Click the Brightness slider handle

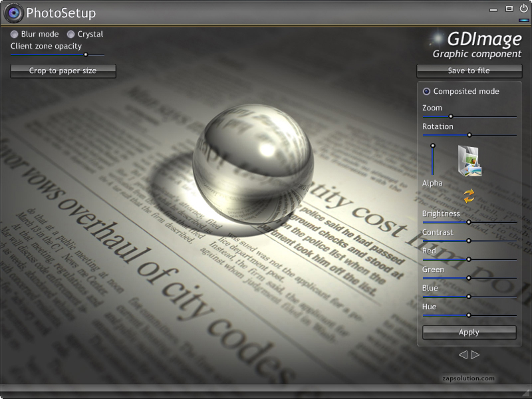(x=469, y=222)
